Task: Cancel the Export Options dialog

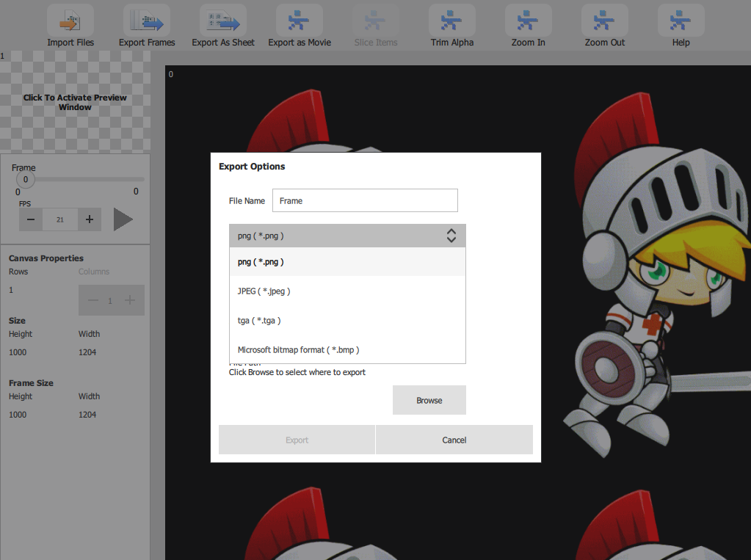Action: [454, 440]
